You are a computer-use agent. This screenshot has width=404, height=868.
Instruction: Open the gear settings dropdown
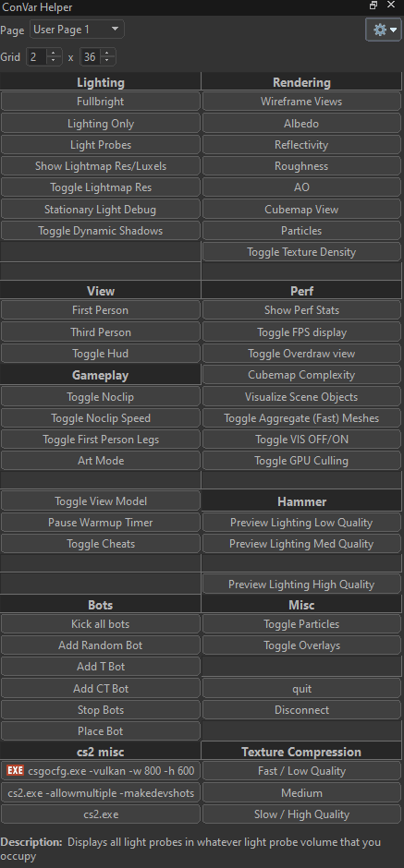(384, 30)
